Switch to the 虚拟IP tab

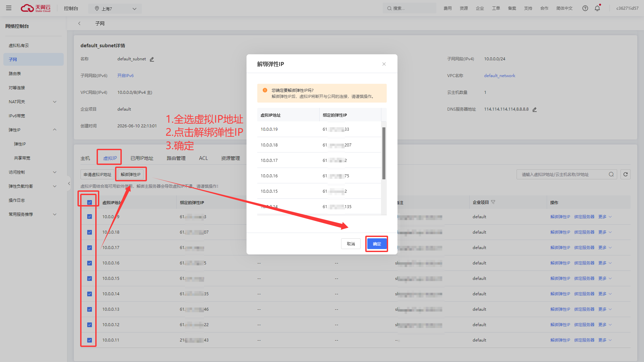point(110,158)
